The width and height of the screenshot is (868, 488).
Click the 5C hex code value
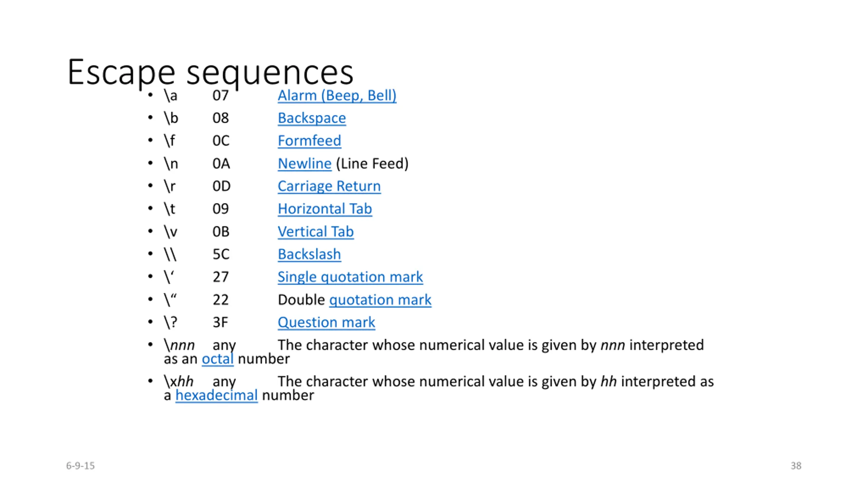(x=221, y=254)
